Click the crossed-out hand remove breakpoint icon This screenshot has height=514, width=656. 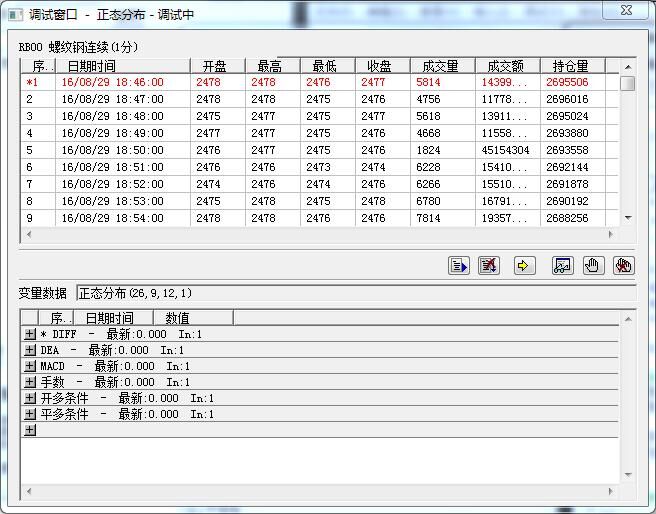click(623, 265)
